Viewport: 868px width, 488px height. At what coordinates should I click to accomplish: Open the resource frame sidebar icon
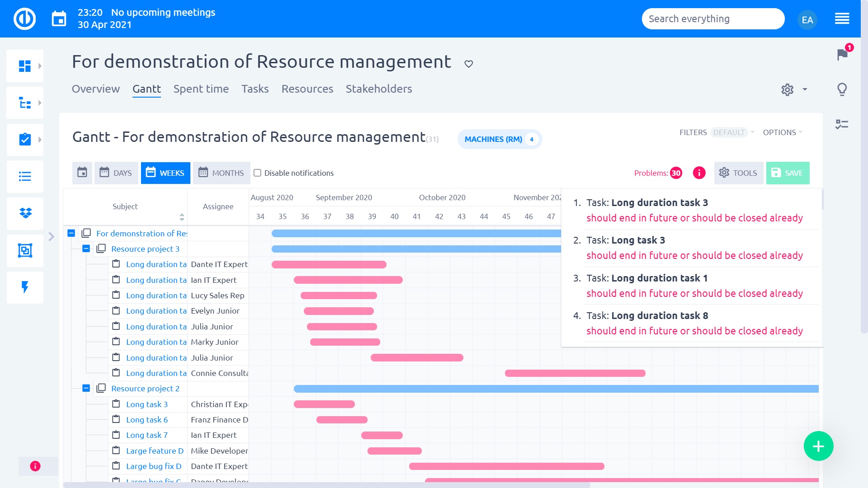(x=25, y=250)
